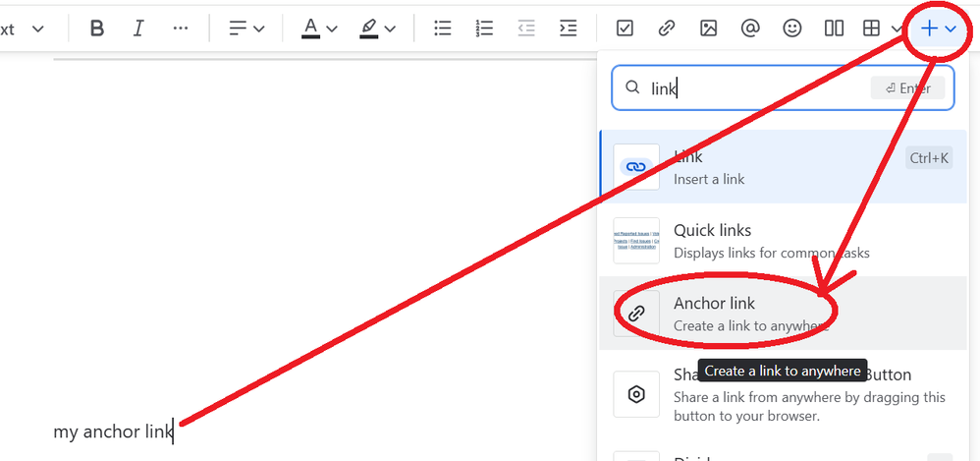Click the Share button hexagon icon
The height and width of the screenshot is (461, 980).
click(x=636, y=394)
